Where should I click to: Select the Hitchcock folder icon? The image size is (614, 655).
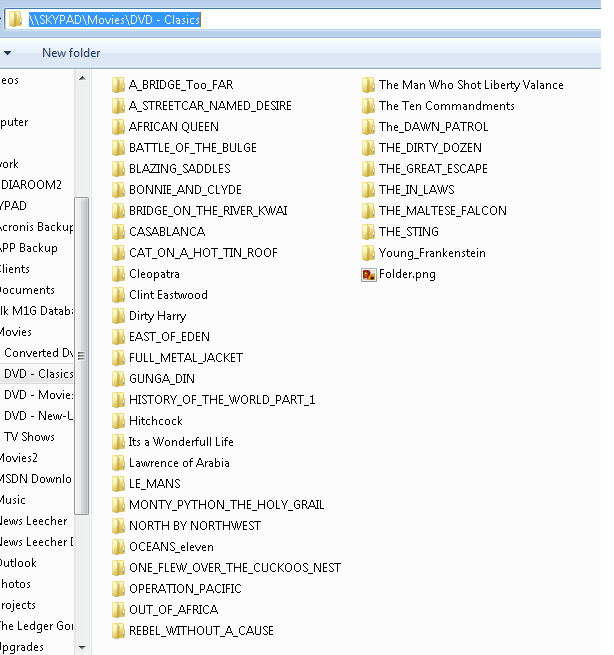118,421
